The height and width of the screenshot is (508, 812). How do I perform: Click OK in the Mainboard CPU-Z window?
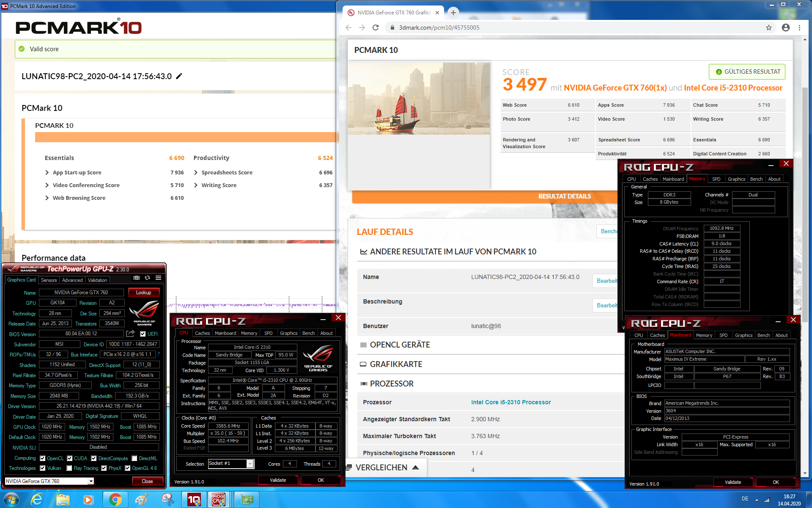[776, 482]
